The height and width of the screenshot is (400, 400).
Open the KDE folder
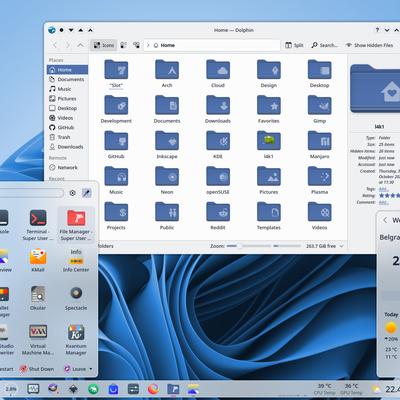[x=218, y=145]
